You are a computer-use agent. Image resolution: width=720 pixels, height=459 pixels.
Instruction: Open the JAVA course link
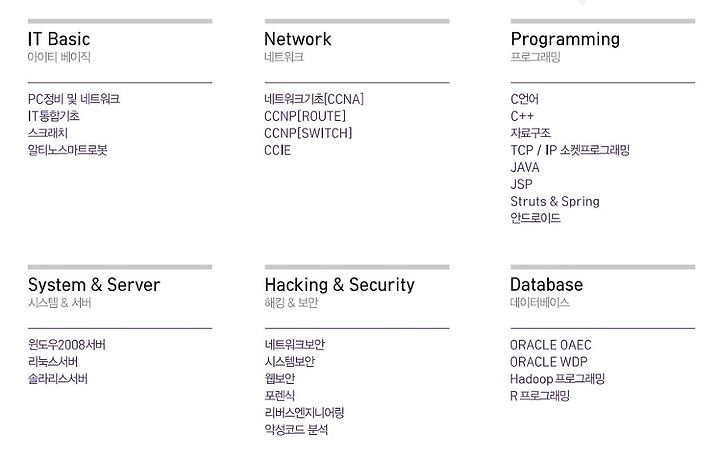click(525, 168)
